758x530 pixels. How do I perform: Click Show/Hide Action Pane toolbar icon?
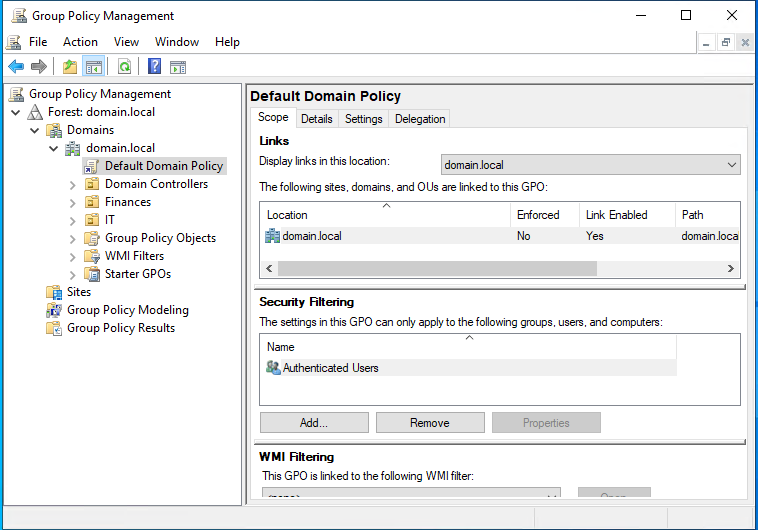178,67
